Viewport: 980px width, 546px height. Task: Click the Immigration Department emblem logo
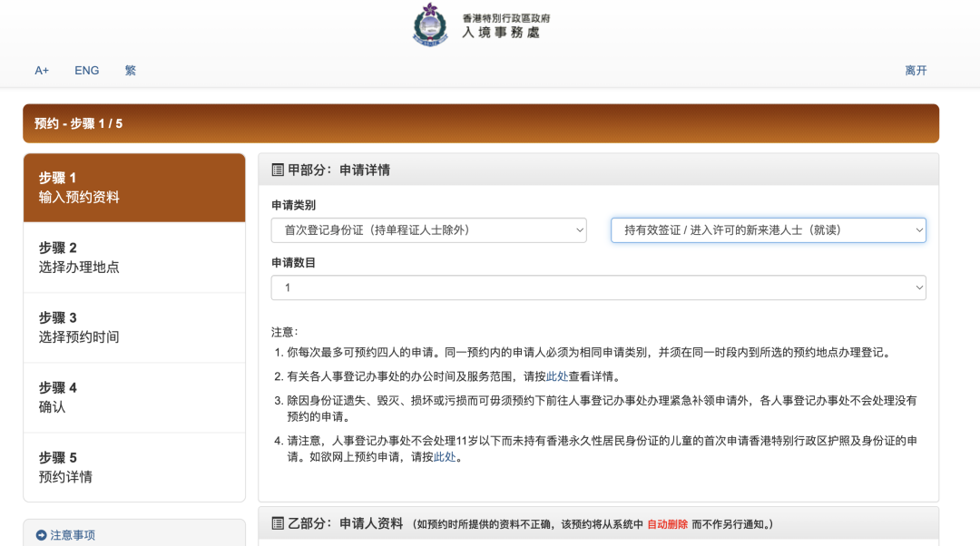[430, 25]
